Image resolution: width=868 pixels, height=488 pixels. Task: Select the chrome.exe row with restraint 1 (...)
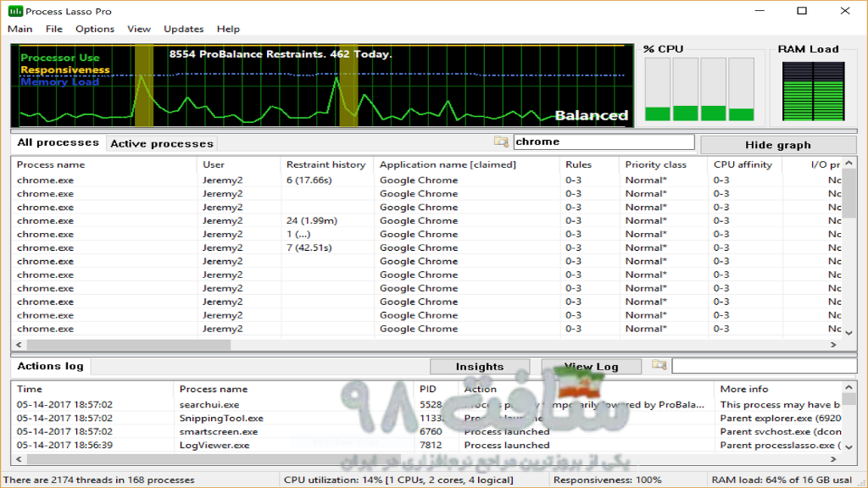[x=426, y=234]
